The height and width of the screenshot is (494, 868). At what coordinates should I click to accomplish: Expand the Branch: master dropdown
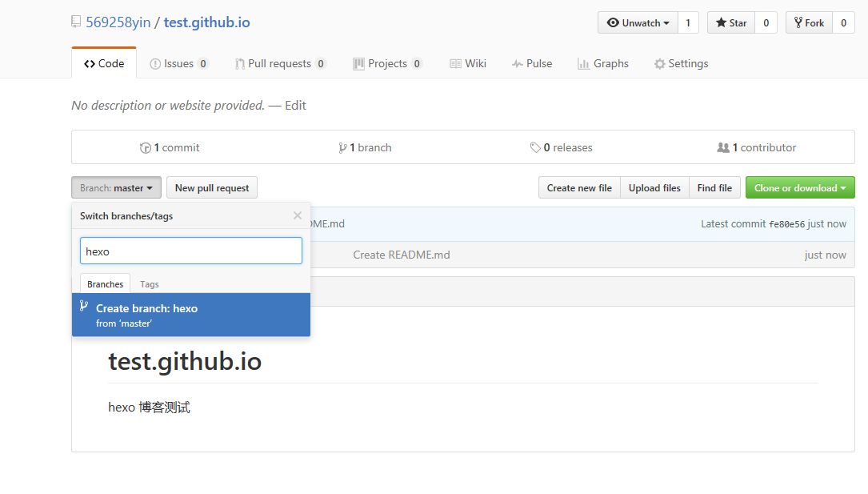[x=116, y=188]
